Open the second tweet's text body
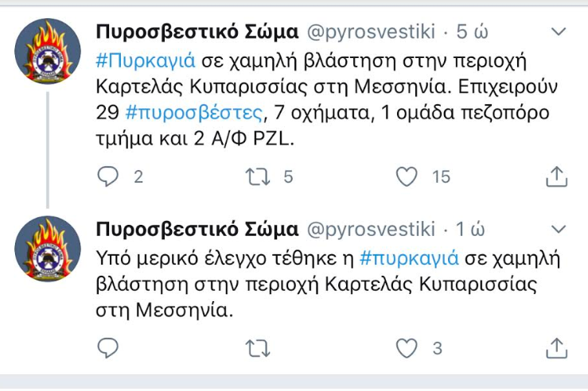Image resolution: width=588 pixels, height=391 pixels. (x=328, y=284)
